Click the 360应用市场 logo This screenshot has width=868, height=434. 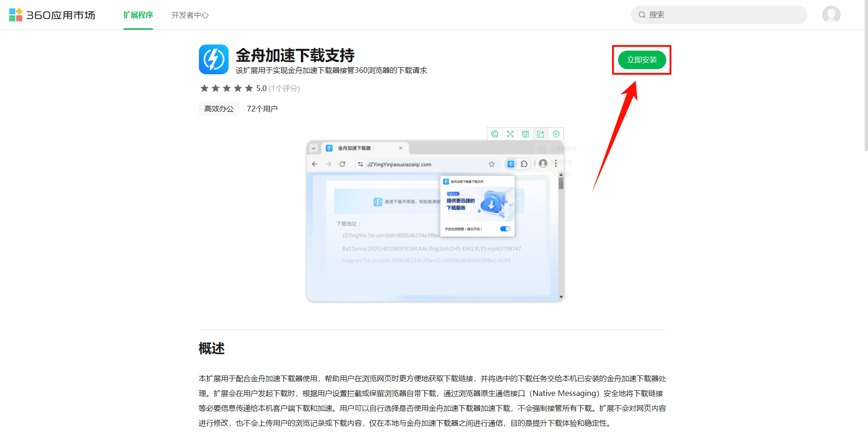[x=52, y=15]
